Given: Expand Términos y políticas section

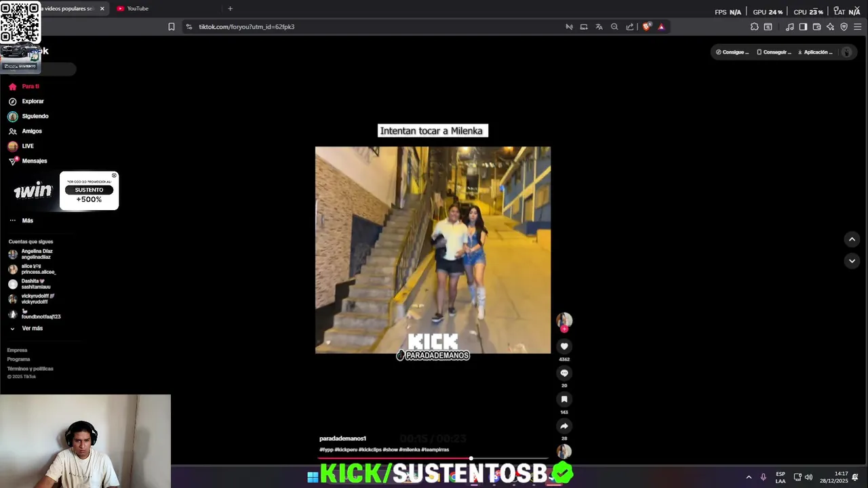Looking at the screenshot, I should coord(30,369).
